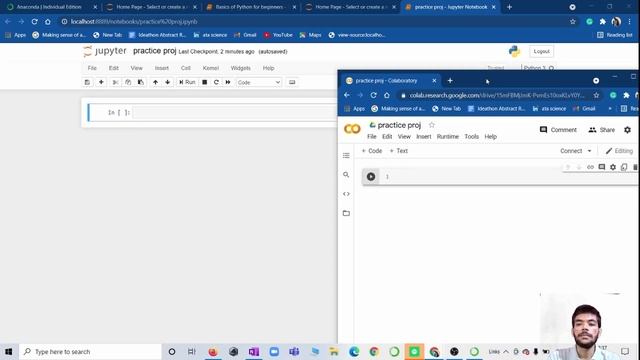The image size is (640, 360).
Task: Click the Connect button in Colab
Action: click(571, 151)
